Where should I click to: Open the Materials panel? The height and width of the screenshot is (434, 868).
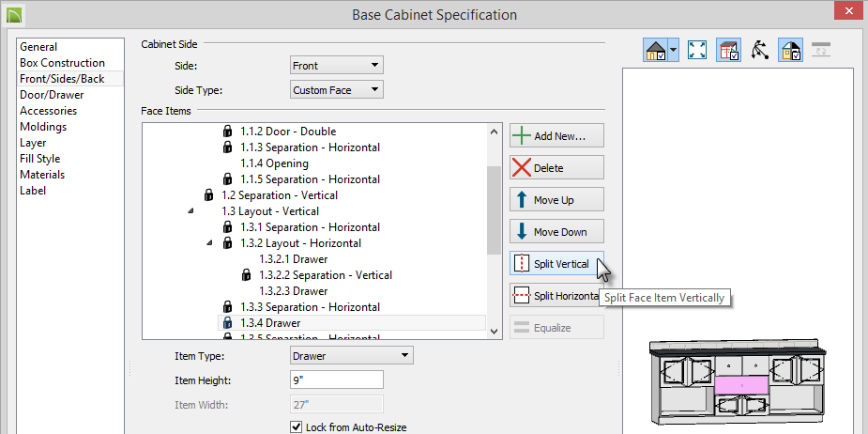[x=42, y=175]
